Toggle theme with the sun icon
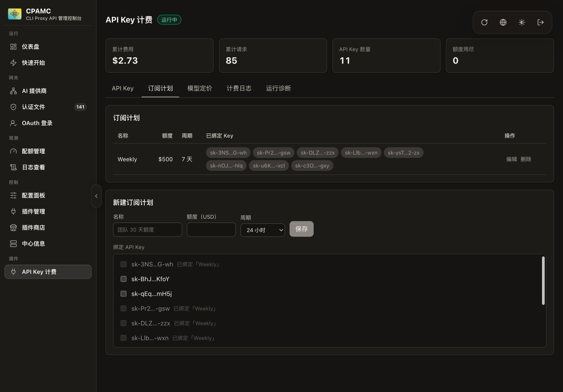Viewport: 563px width, 392px height. coord(522,22)
